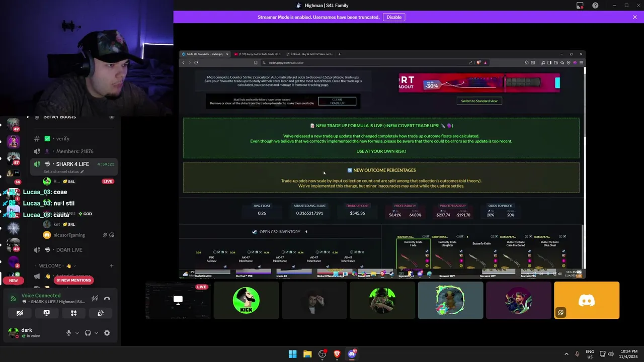Open Discord help question mark icon
Viewport: 644px width, 362px height.
tap(595, 6)
